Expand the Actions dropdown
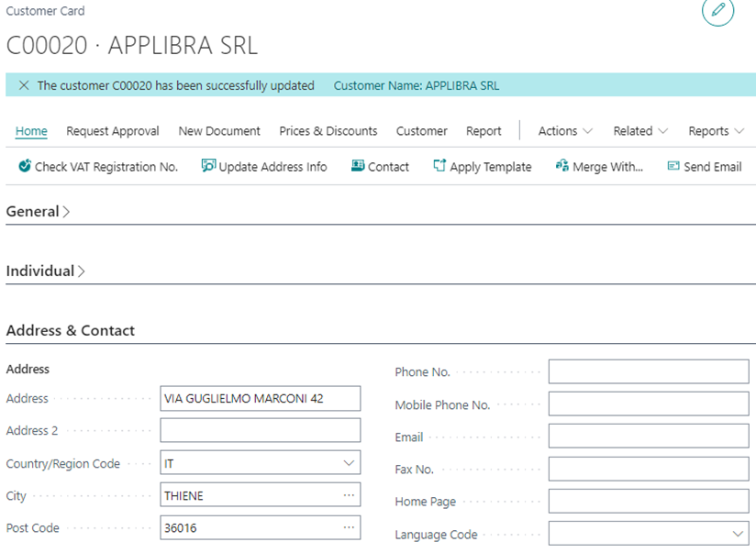 pyautogui.click(x=565, y=131)
